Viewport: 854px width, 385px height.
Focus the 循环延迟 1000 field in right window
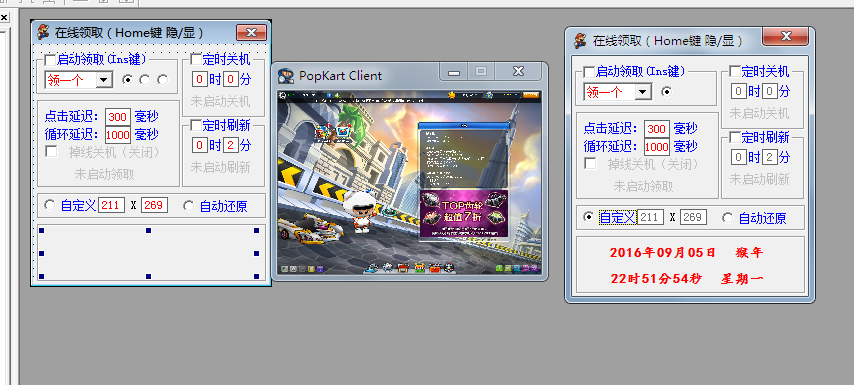657,146
